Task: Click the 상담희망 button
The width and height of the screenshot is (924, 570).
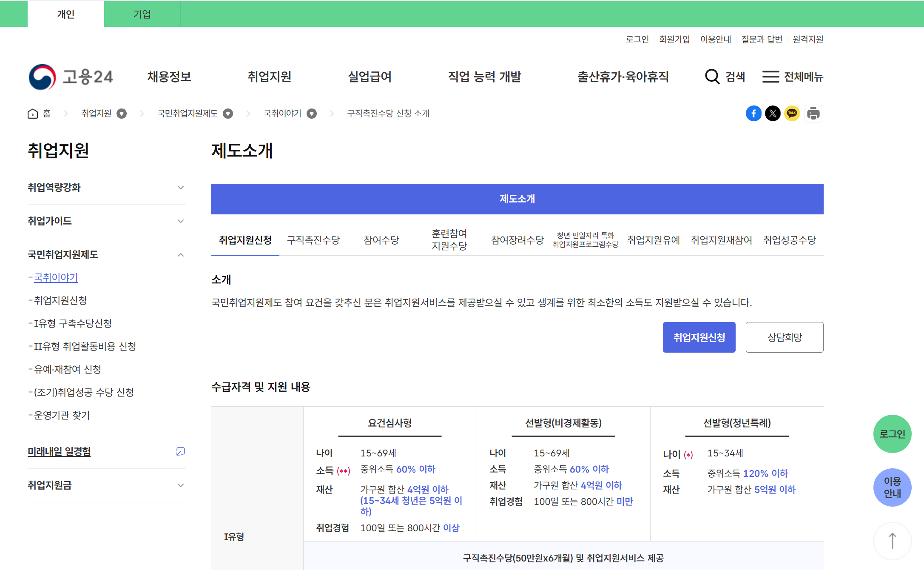Action: (784, 337)
